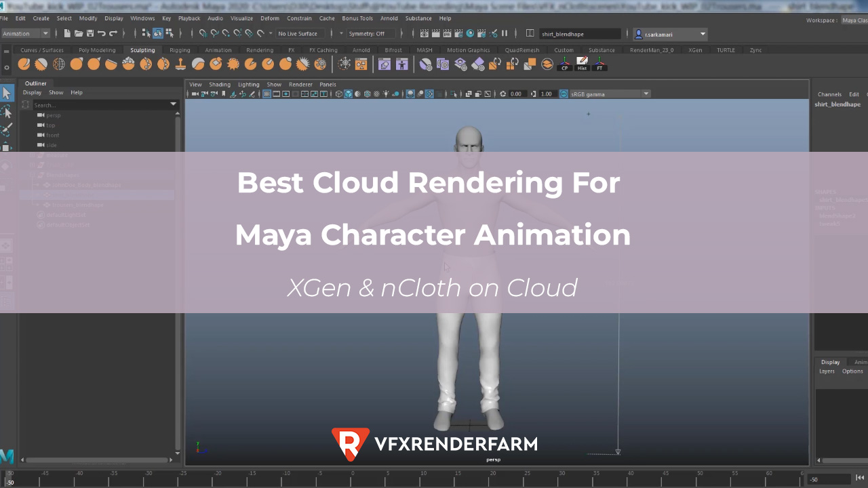Select the Amplify sculpting tool
This screenshot has width=868, height=488.
click(x=303, y=64)
